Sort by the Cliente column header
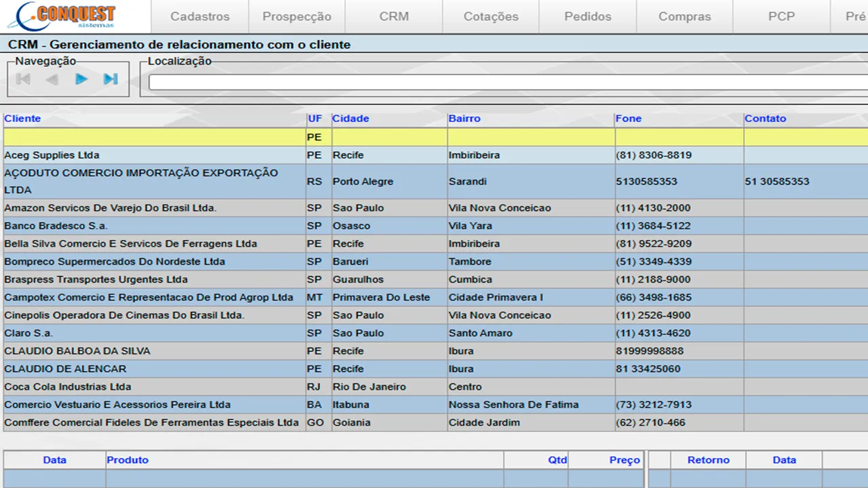This screenshot has height=488, width=868. pos(22,119)
